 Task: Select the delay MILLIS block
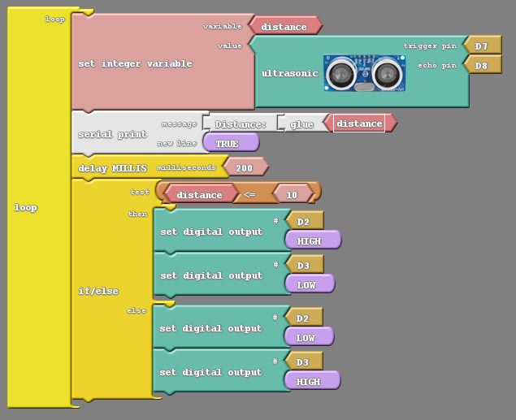coord(112,168)
